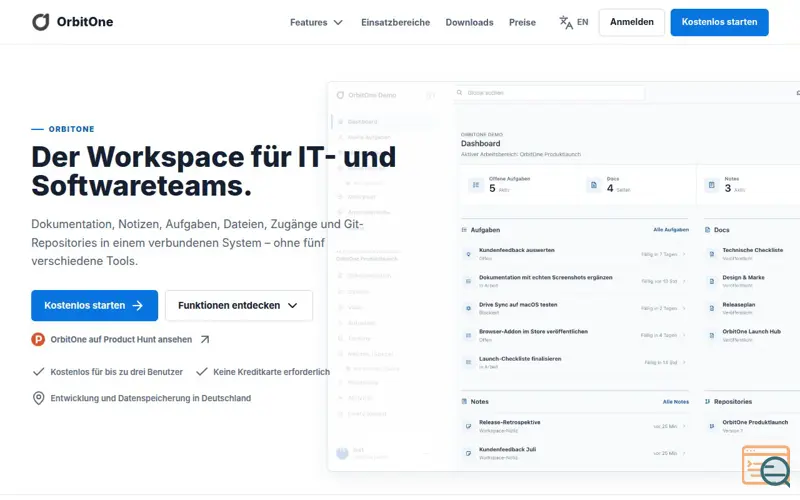The image size is (800, 500).
Task: Click the hero Kostenlos starten button
Action: click(94, 306)
